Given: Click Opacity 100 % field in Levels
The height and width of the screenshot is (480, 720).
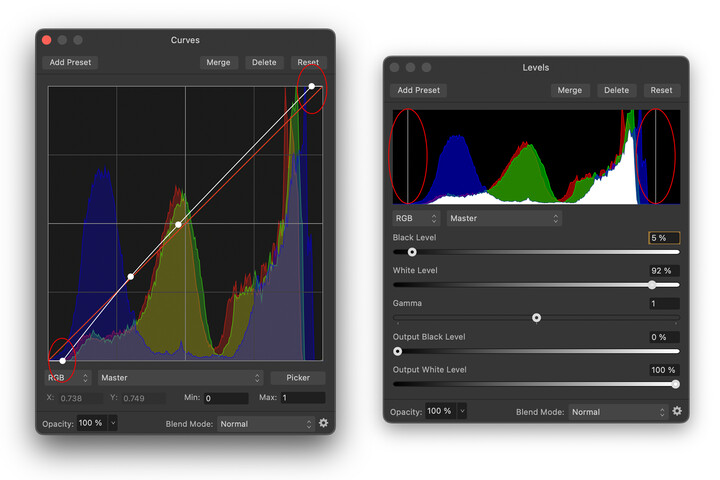Looking at the screenshot, I should point(441,411).
